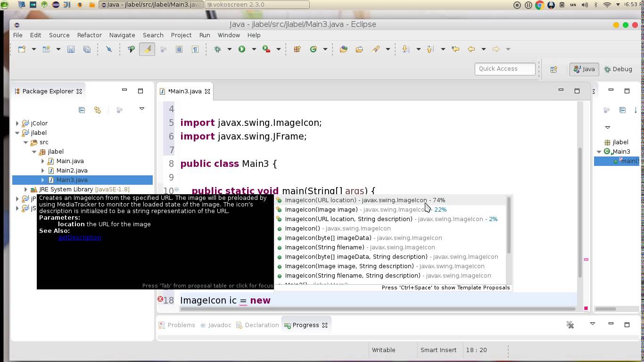Toggle Block Selection mode button

[179, 49]
